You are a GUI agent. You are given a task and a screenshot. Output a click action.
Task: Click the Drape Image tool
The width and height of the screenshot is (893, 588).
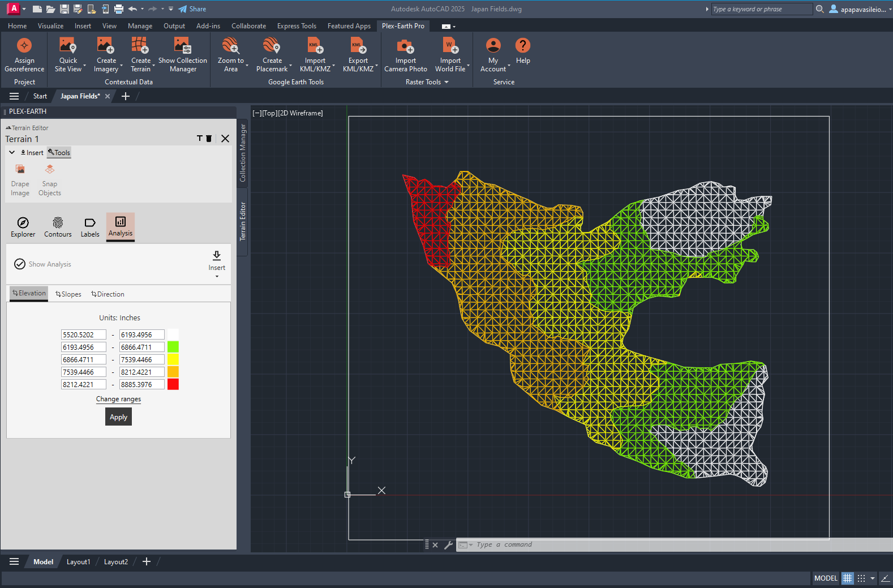[x=20, y=170]
